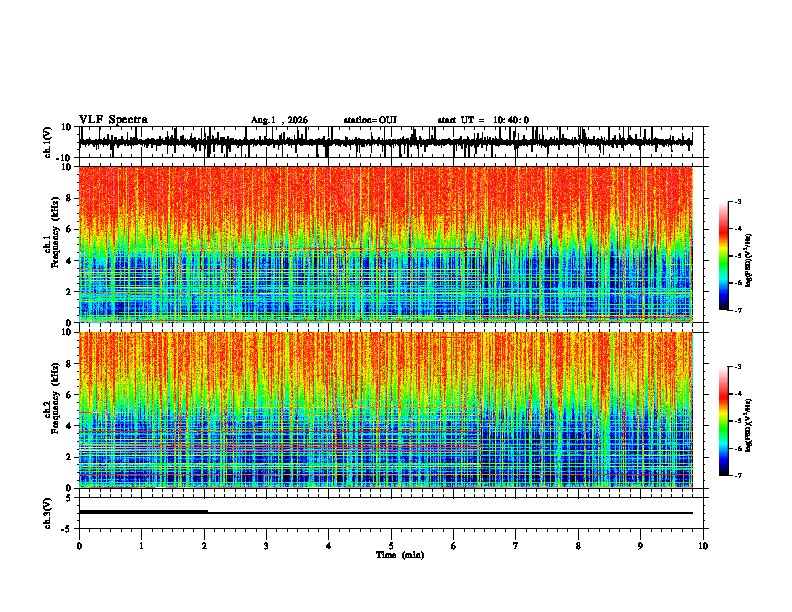Click the '-7' tick on ch.2 colorbar
The width and height of the screenshot is (792, 612).
[x=737, y=476]
